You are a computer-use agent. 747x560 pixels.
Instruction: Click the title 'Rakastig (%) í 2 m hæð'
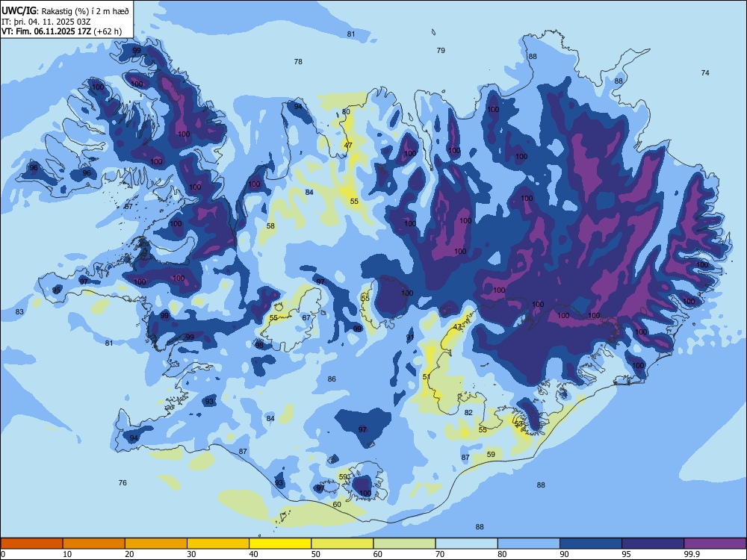[x=86, y=11]
